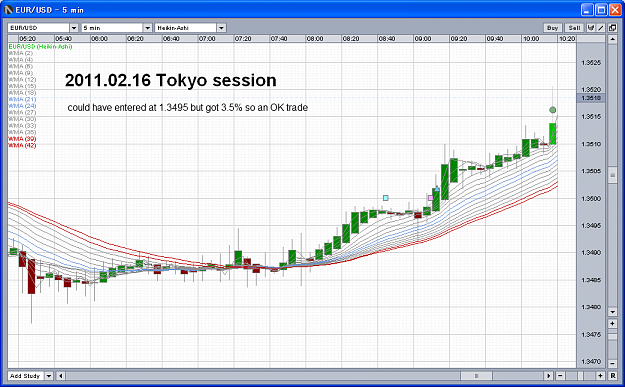Open the chart studies icon beside Sell
The height and width of the screenshot is (387, 625).
point(591,28)
